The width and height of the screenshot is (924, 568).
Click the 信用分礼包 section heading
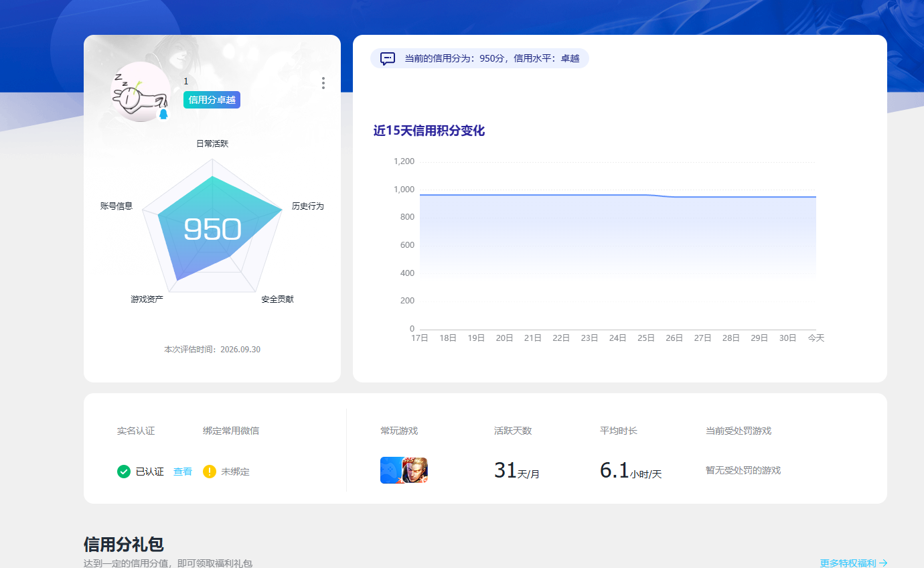tap(124, 544)
